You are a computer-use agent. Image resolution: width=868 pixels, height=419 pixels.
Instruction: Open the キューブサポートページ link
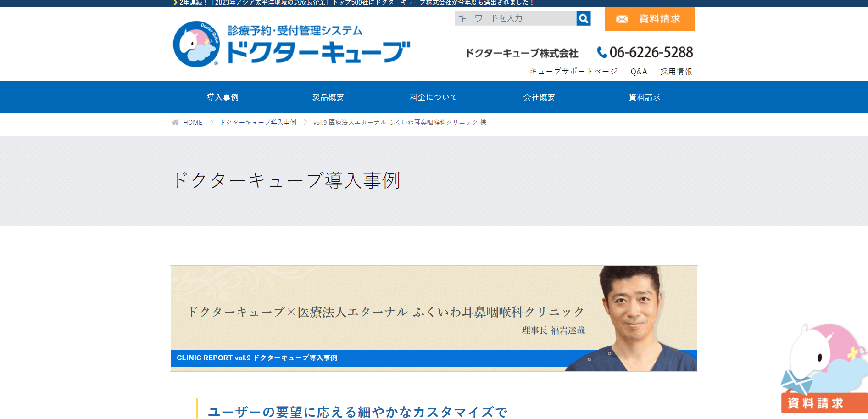click(x=573, y=72)
